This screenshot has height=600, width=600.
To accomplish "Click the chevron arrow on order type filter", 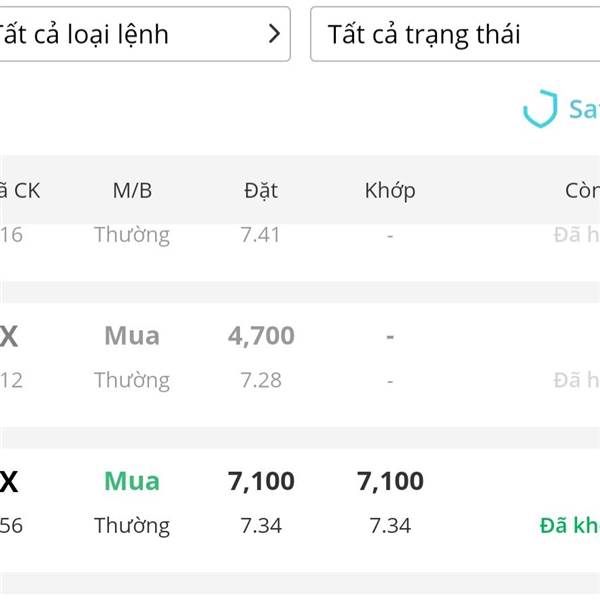I will click(x=274, y=34).
